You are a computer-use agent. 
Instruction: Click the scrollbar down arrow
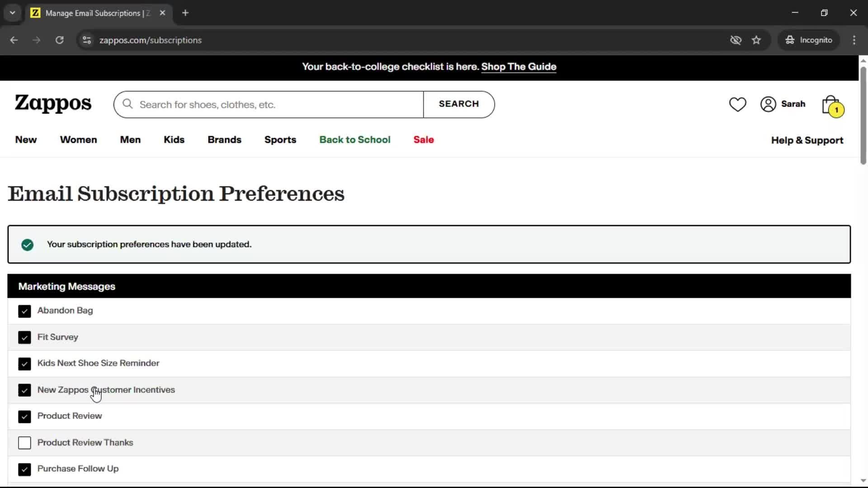click(863, 481)
